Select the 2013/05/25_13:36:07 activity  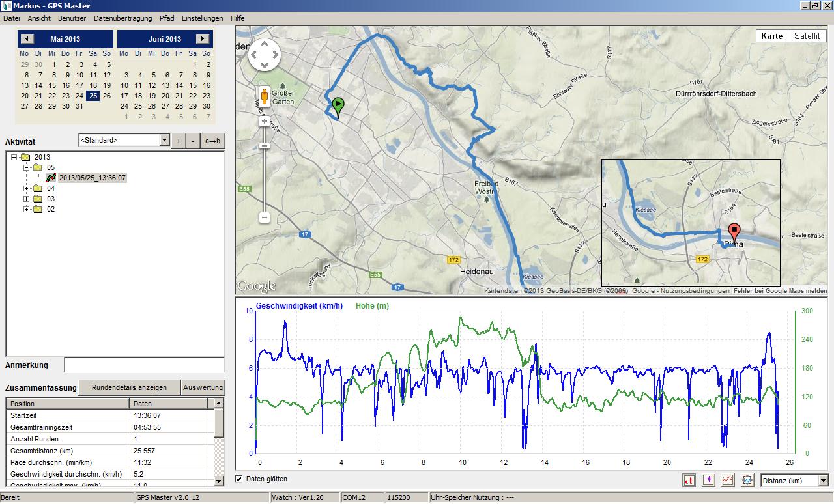point(92,178)
